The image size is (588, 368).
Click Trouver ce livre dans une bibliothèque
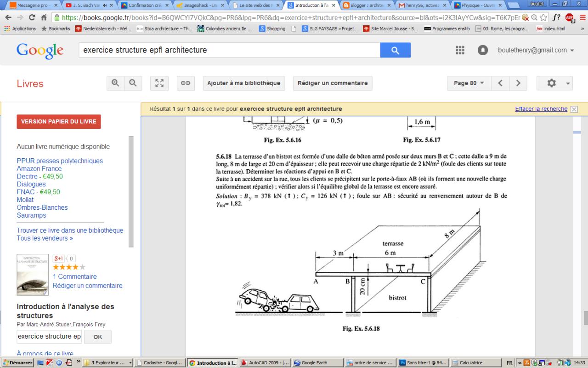[x=70, y=230]
